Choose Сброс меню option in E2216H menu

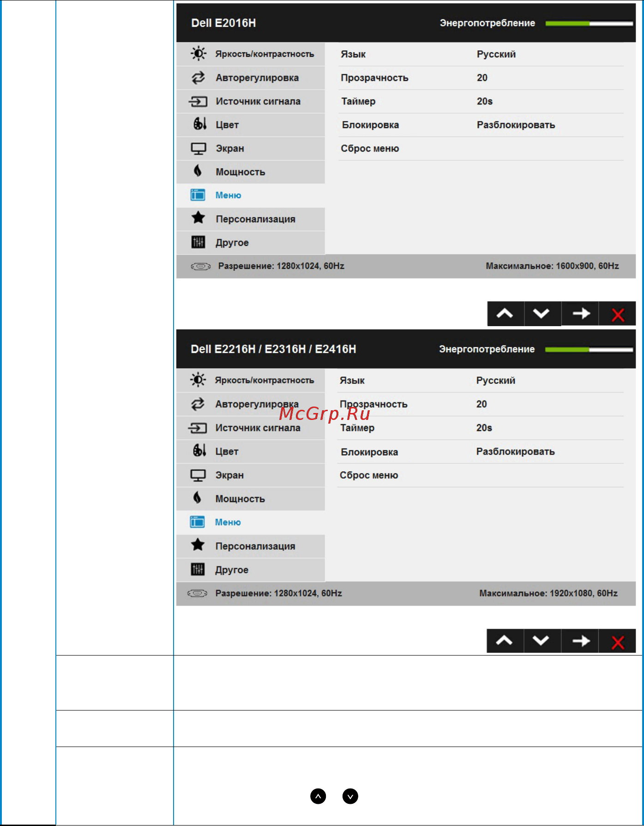(x=369, y=475)
